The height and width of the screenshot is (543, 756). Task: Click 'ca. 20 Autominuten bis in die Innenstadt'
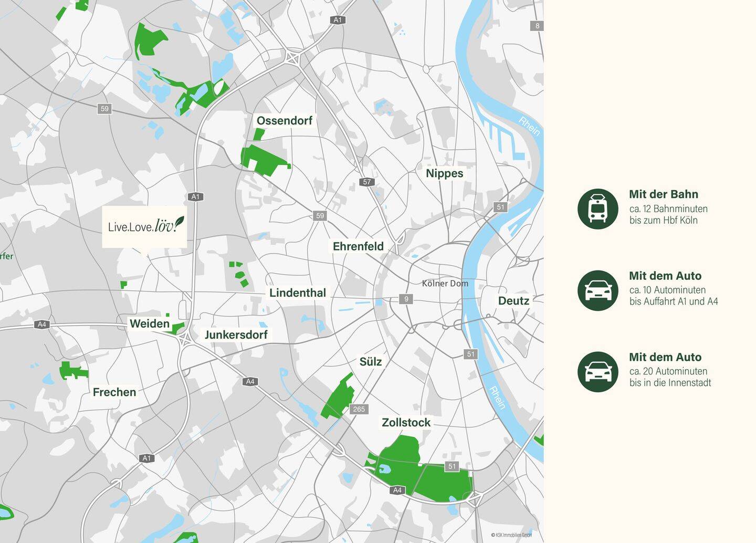coord(670,377)
